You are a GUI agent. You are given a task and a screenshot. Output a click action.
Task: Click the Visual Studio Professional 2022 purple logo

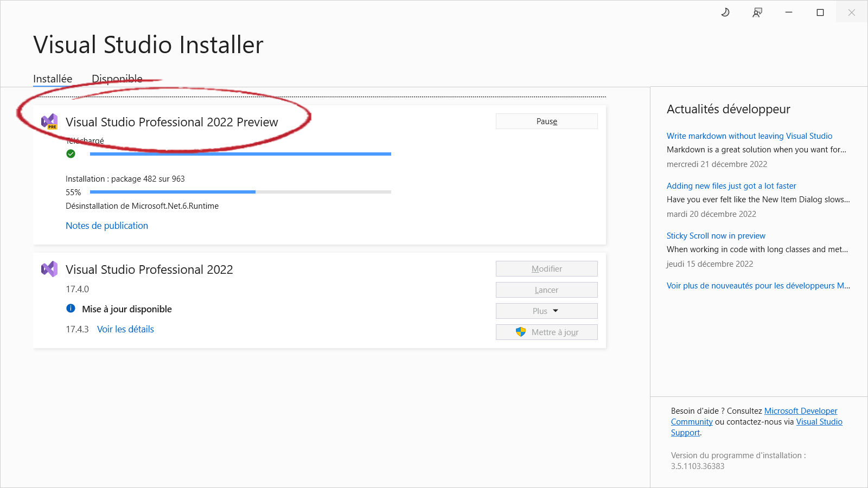49,268
